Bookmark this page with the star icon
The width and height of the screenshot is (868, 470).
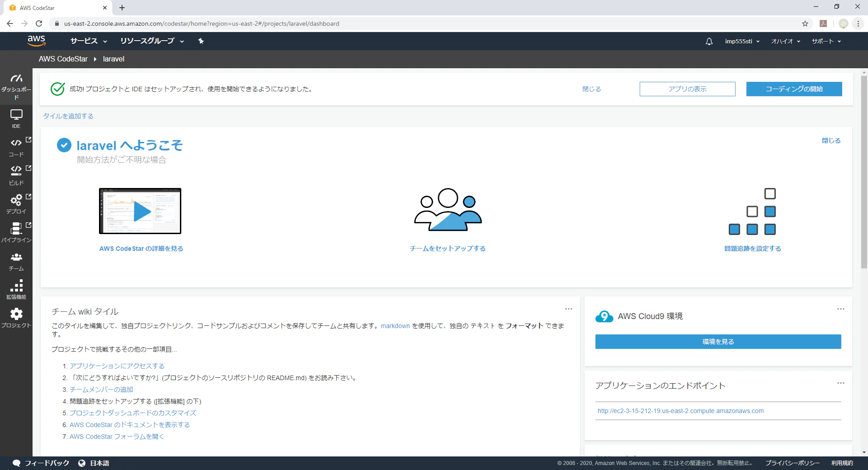click(805, 23)
